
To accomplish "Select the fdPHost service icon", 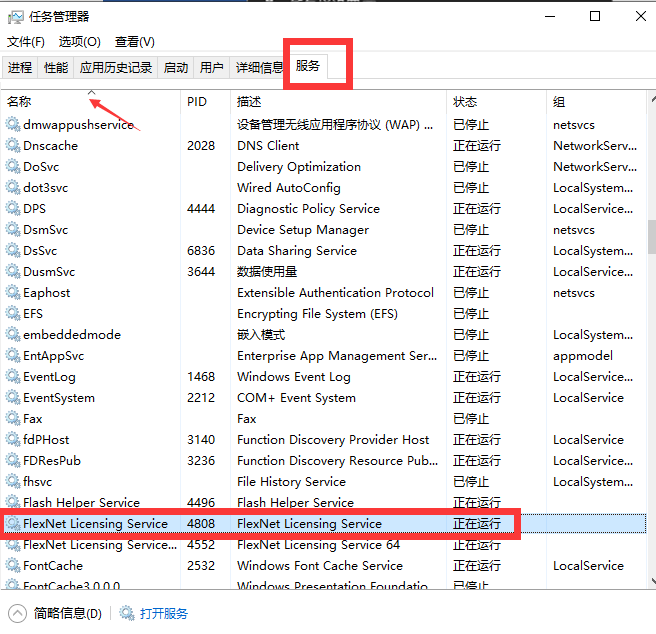I will click(13, 439).
